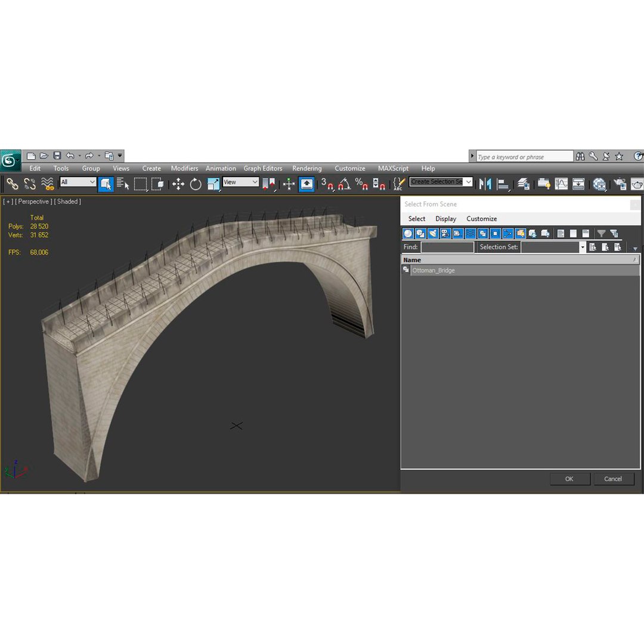This screenshot has width=644, height=644.
Task: Toggle Display Lights filter in dialog
Action: [x=433, y=234]
